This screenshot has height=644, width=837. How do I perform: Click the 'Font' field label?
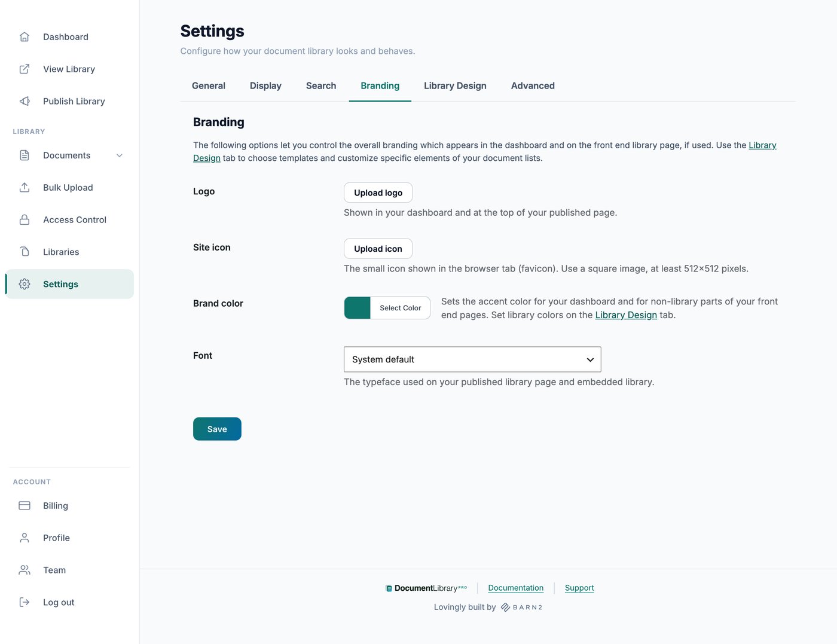pos(203,356)
